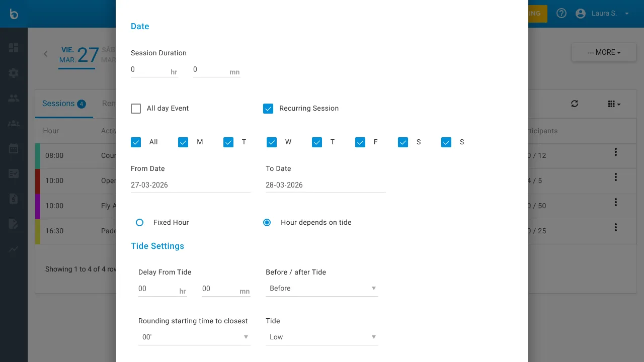Enable the All day Event checkbox

tap(136, 108)
